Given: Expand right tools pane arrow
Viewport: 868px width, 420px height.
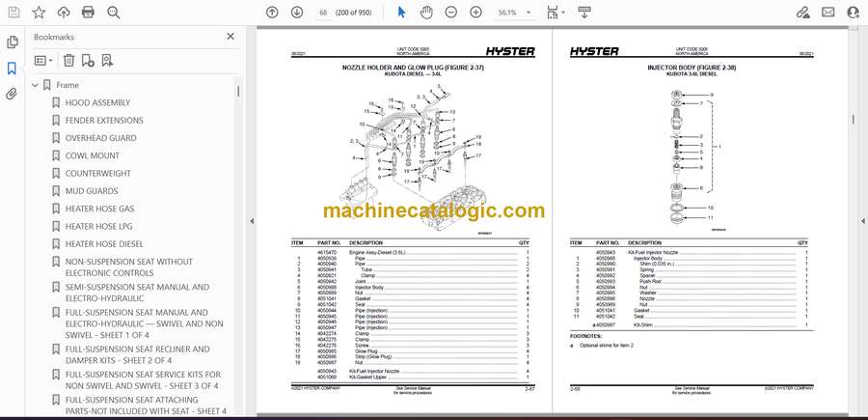Looking at the screenshot, I should [862, 221].
